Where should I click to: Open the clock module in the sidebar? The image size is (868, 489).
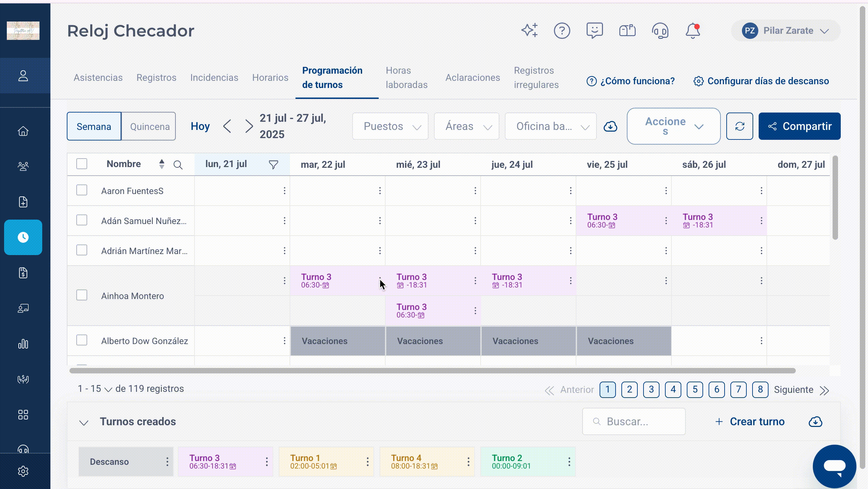(x=23, y=237)
